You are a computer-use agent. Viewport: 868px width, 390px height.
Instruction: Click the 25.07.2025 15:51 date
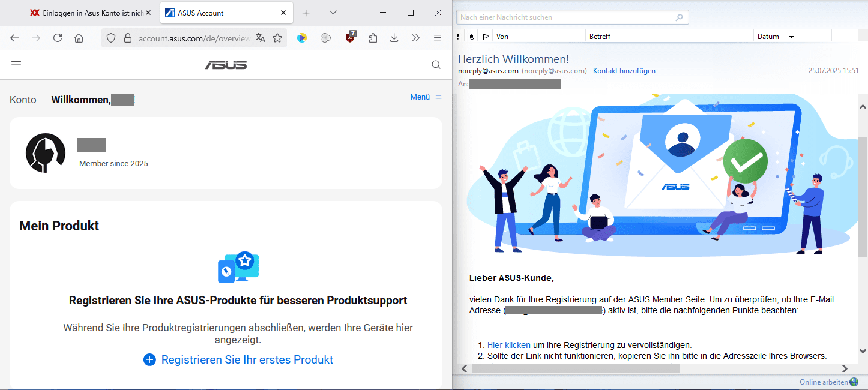click(834, 71)
